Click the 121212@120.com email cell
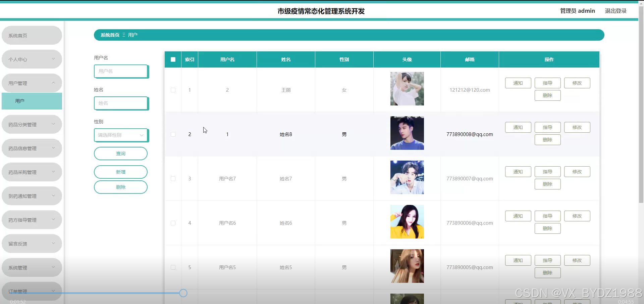 [470, 90]
